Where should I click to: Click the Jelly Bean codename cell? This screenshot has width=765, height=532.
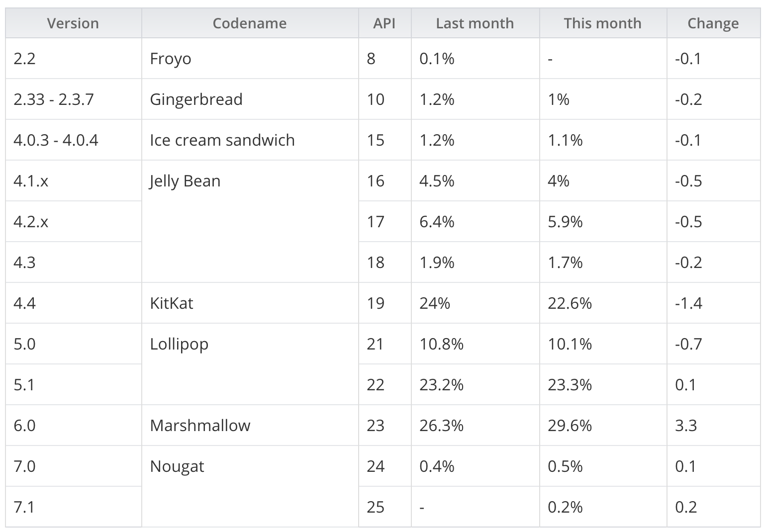[x=185, y=181]
